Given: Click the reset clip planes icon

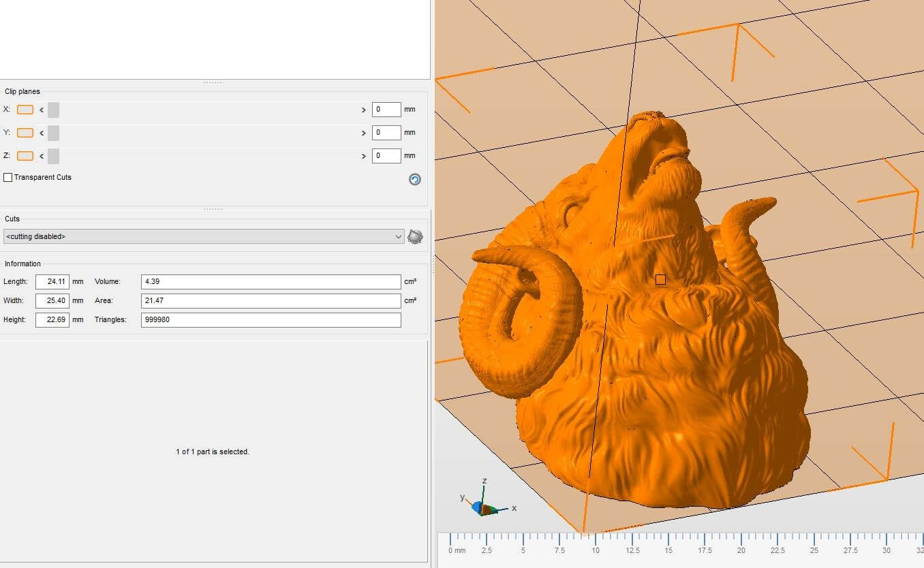Looking at the screenshot, I should 414,179.
